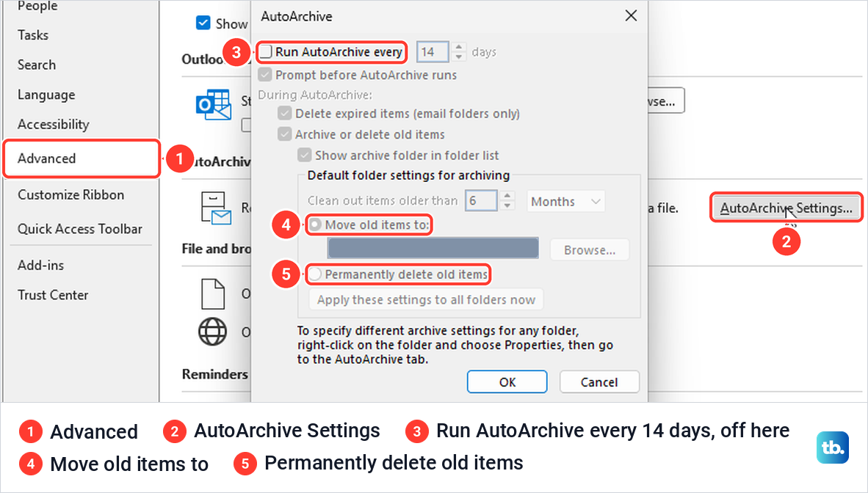Click the globe browser icon
The image size is (868, 493).
[212, 332]
